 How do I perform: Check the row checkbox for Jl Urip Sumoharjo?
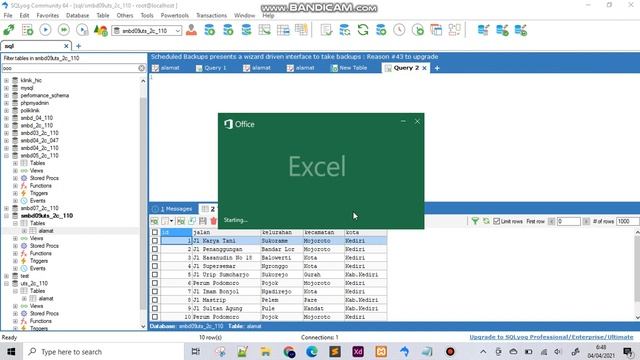[x=155, y=274]
